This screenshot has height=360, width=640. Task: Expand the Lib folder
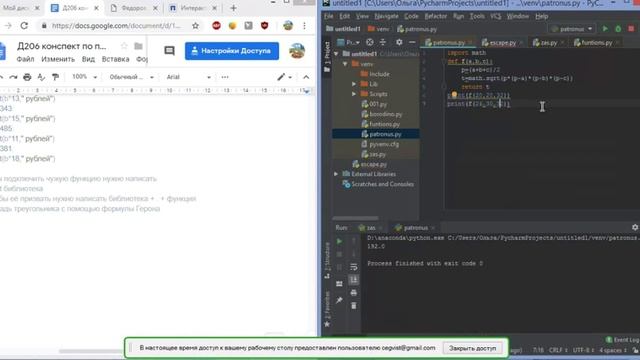pos(354,84)
